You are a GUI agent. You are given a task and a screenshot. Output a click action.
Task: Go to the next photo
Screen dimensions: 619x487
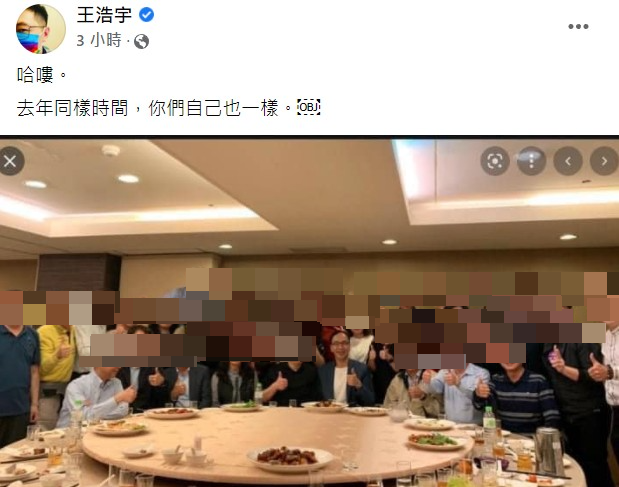coord(604,161)
